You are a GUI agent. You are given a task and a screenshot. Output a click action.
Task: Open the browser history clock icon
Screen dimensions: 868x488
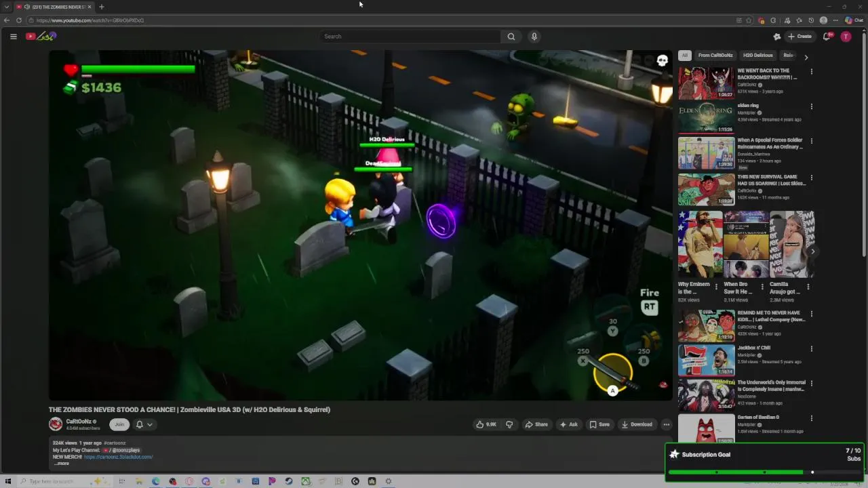coord(811,20)
